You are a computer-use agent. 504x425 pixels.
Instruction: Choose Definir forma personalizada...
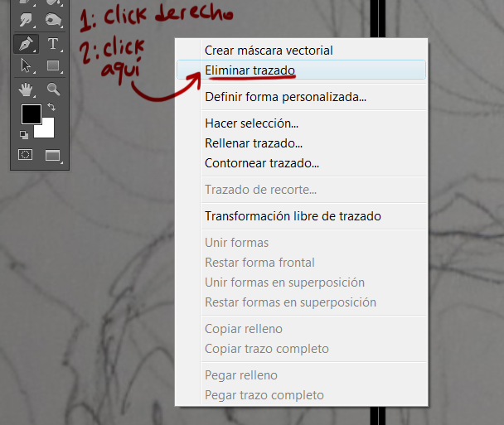click(x=301, y=97)
